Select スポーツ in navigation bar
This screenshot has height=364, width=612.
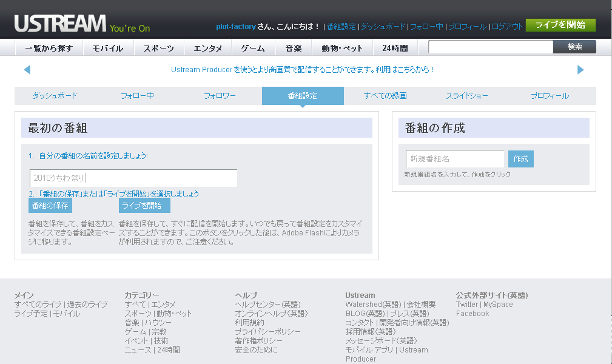tap(158, 48)
